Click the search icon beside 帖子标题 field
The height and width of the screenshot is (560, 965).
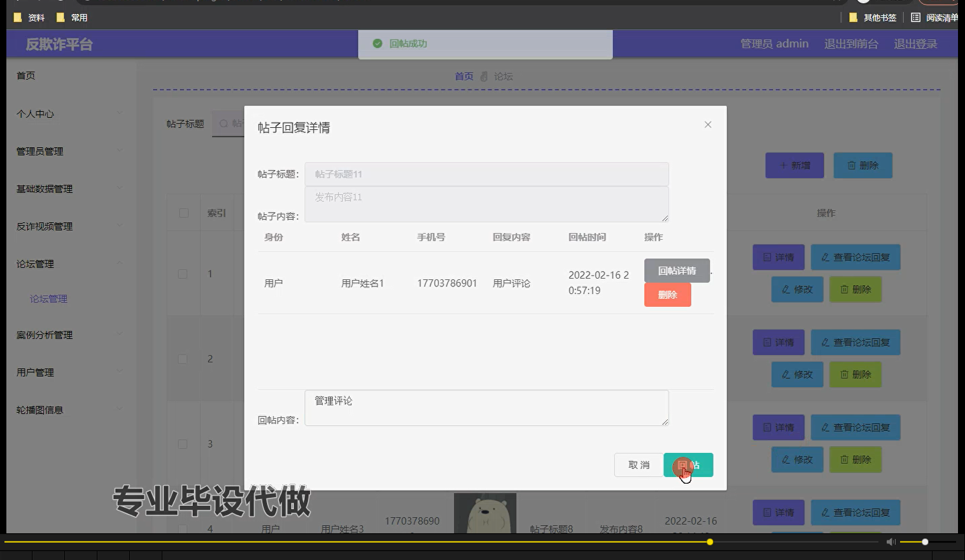(224, 123)
